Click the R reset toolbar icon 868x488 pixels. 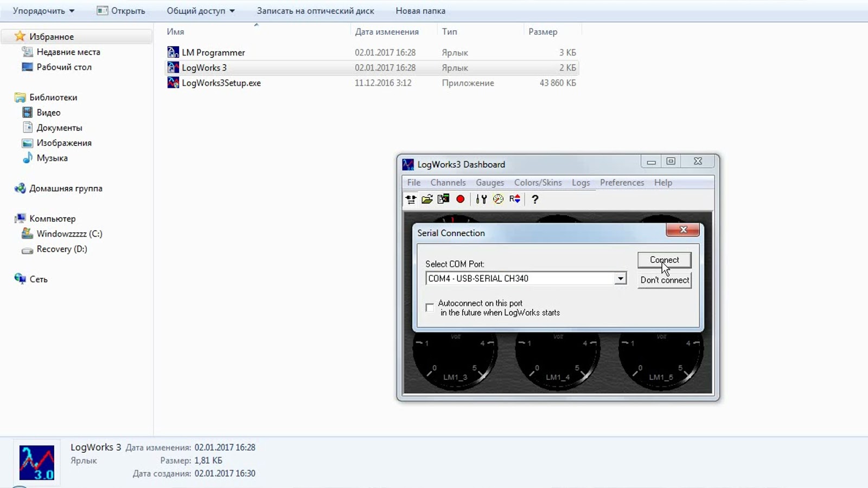pyautogui.click(x=515, y=199)
